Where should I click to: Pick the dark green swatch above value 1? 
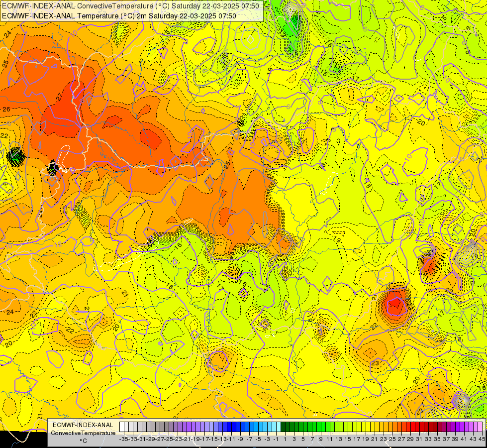click(283, 427)
